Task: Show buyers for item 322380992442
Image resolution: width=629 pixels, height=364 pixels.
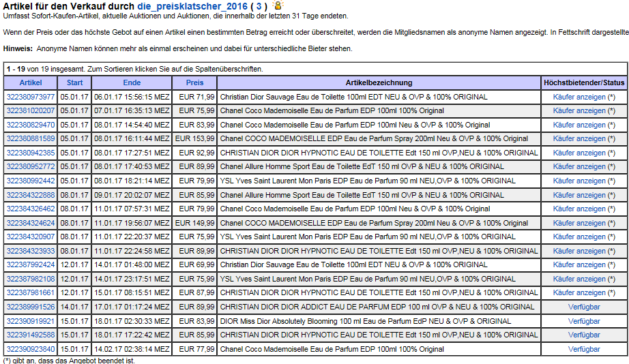Action: tap(579, 181)
